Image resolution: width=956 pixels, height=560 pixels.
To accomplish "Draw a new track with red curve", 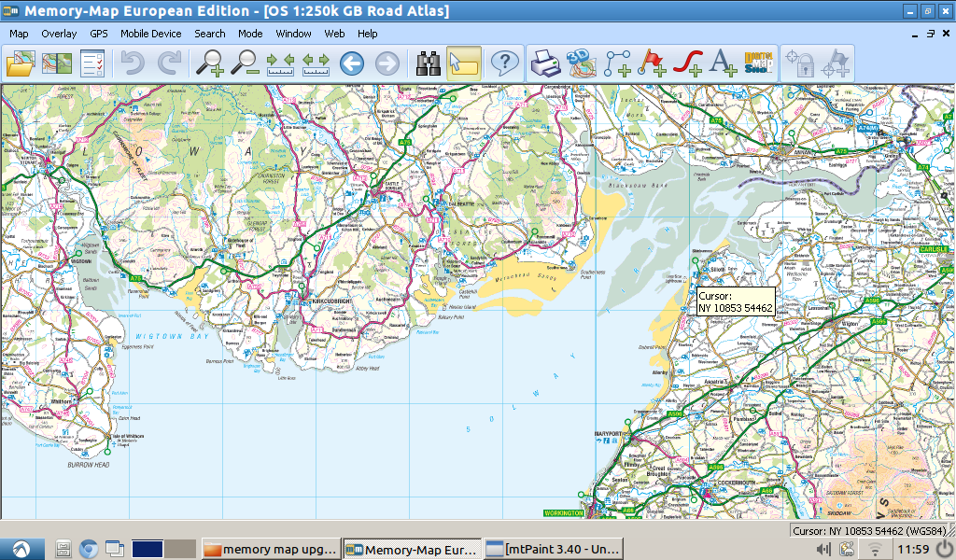I will pos(687,63).
